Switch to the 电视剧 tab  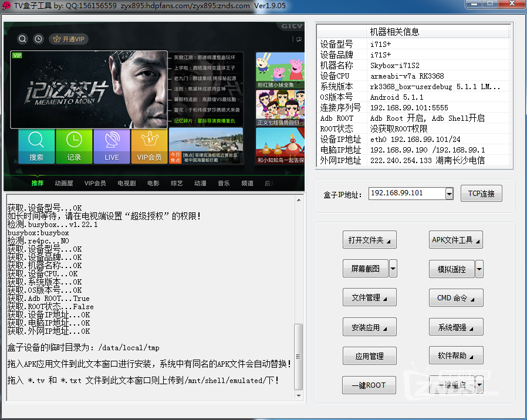click(126, 183)
